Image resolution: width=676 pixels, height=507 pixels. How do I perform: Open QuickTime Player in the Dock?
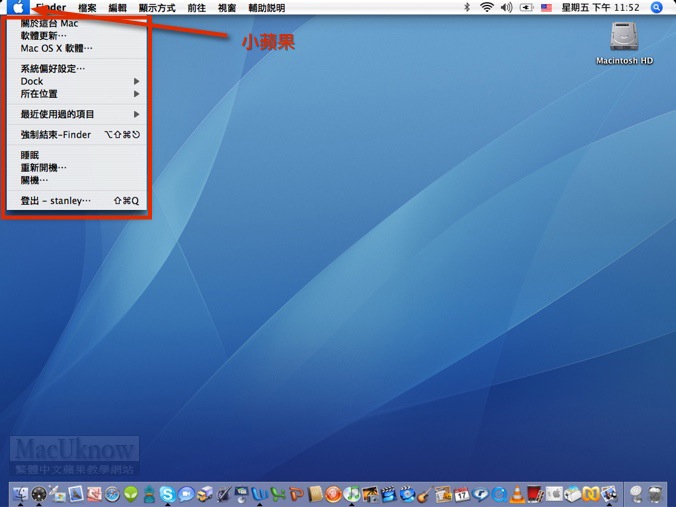coord(499,494)
